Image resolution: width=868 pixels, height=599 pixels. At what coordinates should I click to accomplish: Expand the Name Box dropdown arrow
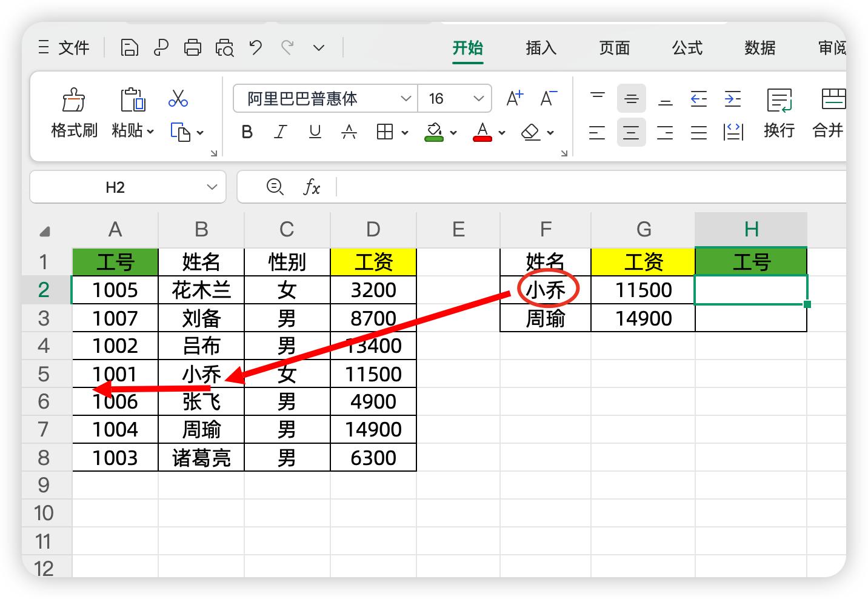click(212, 187)
